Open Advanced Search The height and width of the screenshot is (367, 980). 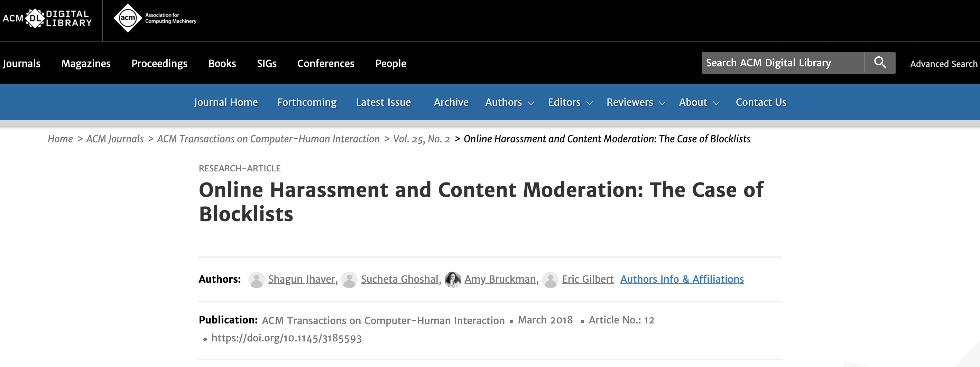[x=943, y=64]
